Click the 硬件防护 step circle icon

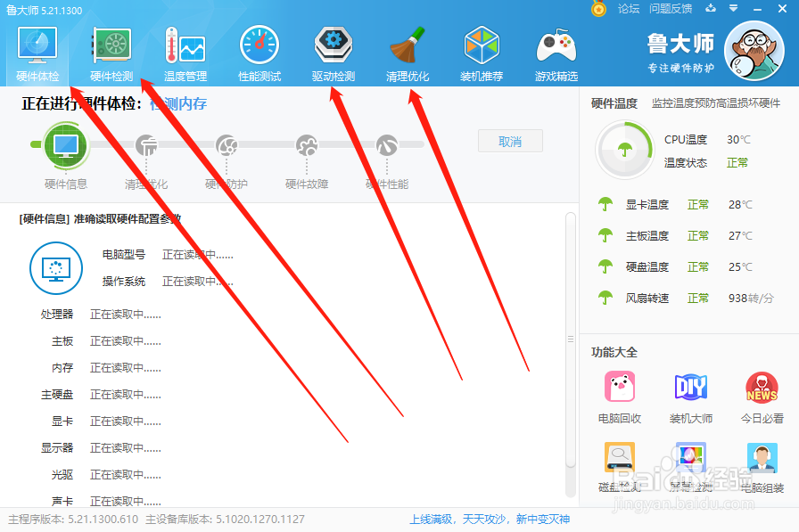(227, 145)
